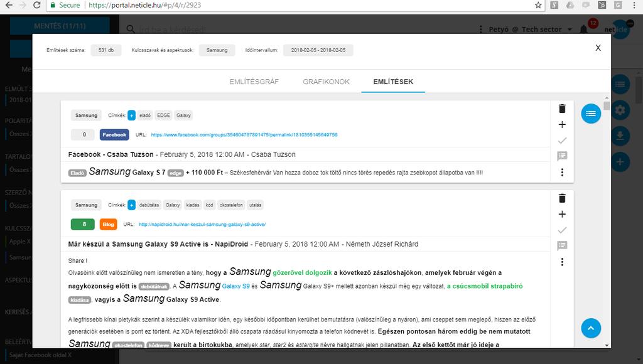Click the Samsung chip on NapiDroid mention card

coord(86,205)
